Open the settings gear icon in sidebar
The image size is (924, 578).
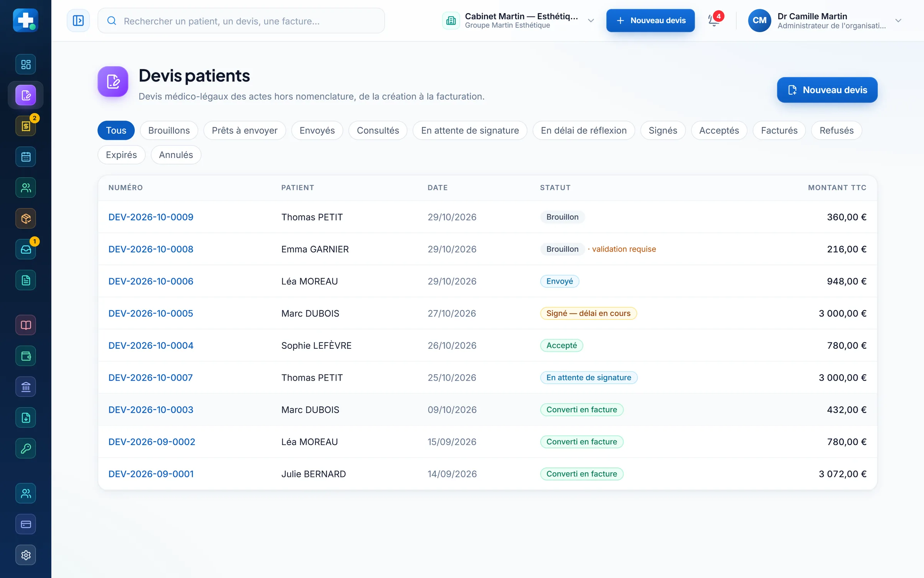[26, 555]
